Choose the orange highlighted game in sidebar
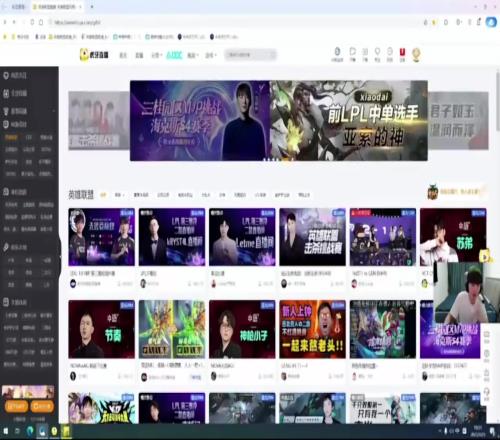The width and height of the screenshot is (500, 440). 11,137
